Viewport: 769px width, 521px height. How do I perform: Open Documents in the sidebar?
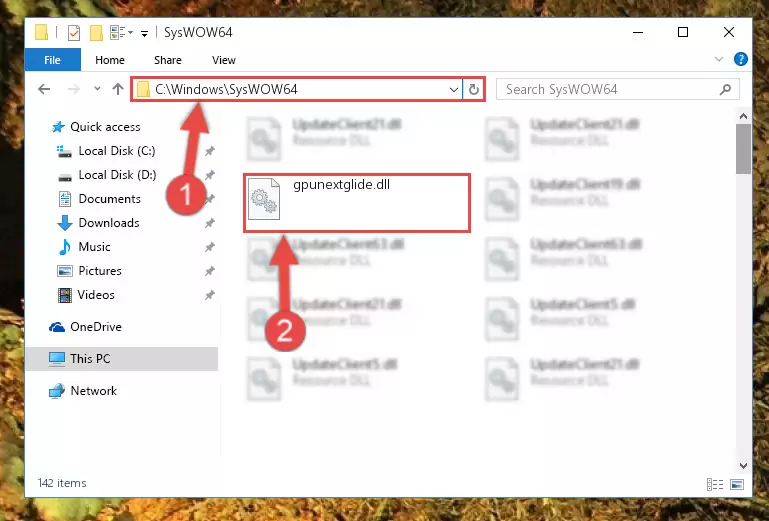click(x=109, y=199)
